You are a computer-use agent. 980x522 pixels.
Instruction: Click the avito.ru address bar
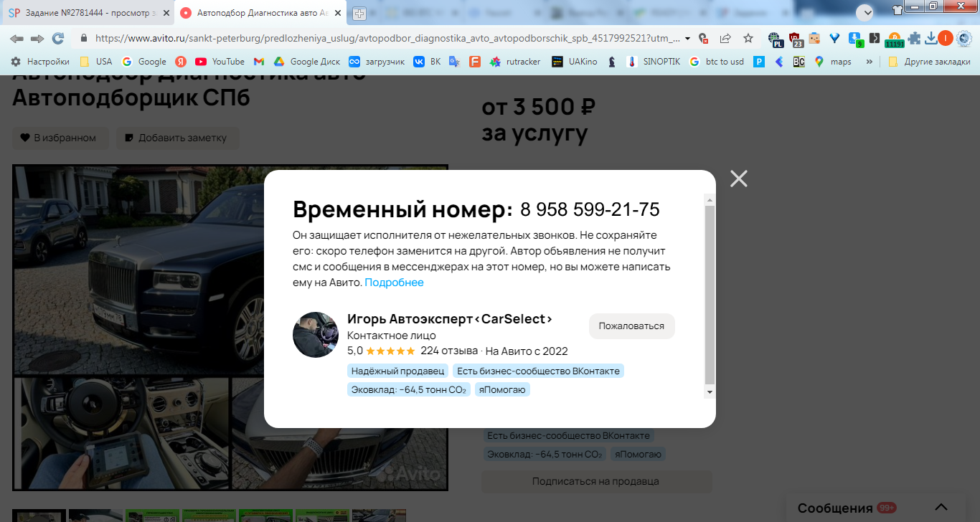(386, 38)
